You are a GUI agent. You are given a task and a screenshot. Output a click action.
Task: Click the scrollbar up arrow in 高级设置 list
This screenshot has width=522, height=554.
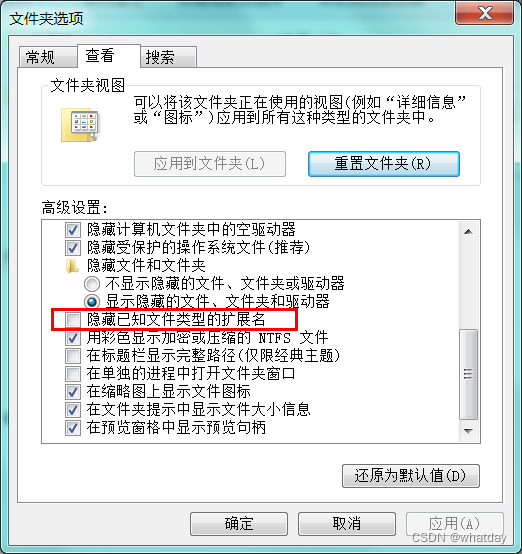(x=469, y=232)
